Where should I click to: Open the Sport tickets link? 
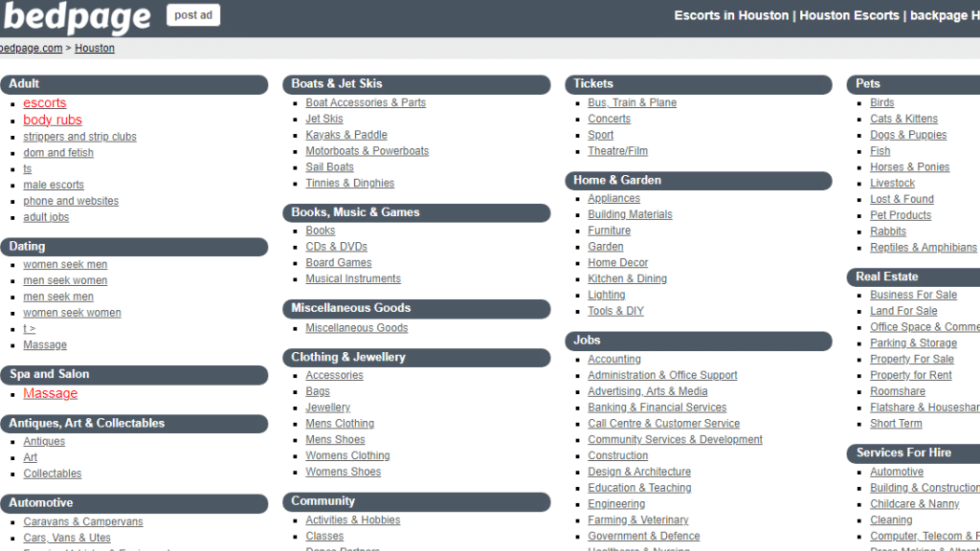(601, 135)
